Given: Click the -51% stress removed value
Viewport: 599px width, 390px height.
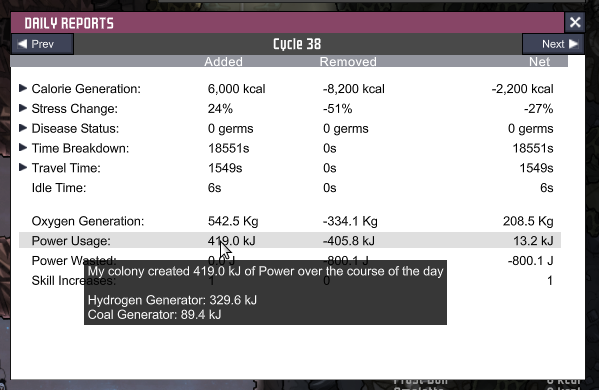Looking at the screenshot, I should pos(337,109).
